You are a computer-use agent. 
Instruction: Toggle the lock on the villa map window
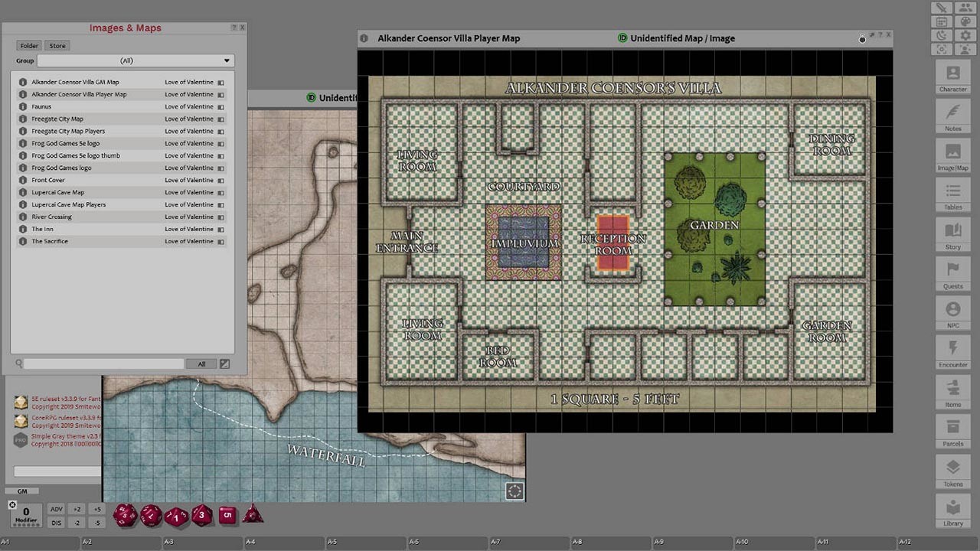(862, 38)
